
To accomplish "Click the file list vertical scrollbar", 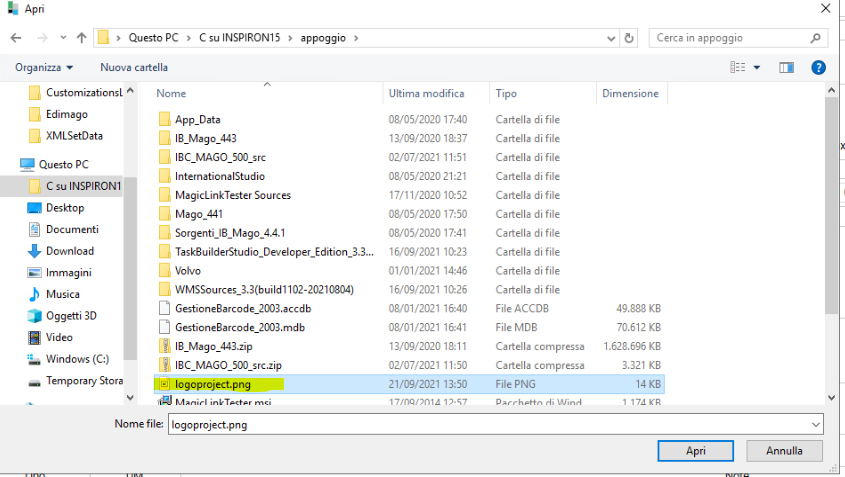I will [x=832, y=200].
